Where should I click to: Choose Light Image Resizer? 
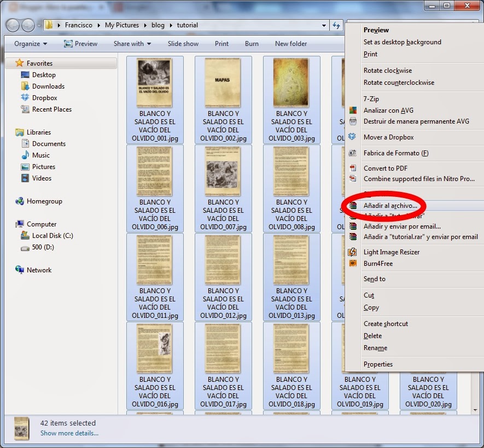[x=392, y=252]
